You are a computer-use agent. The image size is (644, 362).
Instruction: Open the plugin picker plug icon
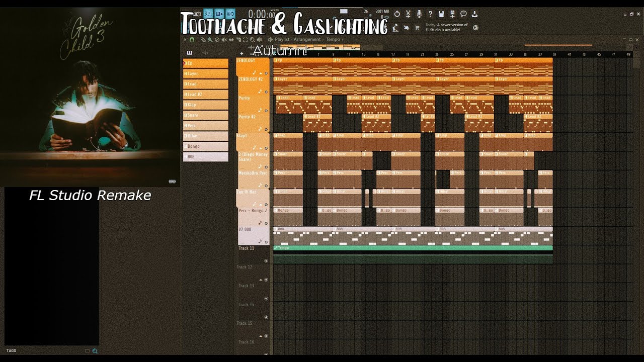407,28
